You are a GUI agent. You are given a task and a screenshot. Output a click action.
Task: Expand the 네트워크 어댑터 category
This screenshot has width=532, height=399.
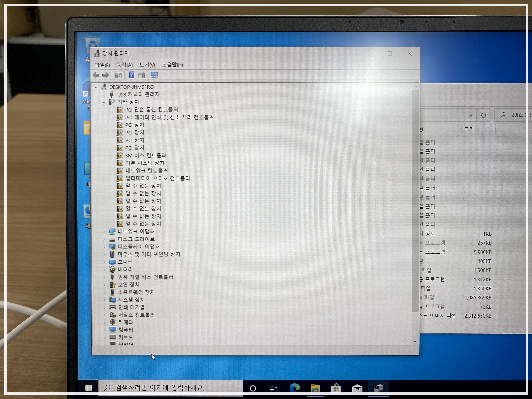point(104,232)
